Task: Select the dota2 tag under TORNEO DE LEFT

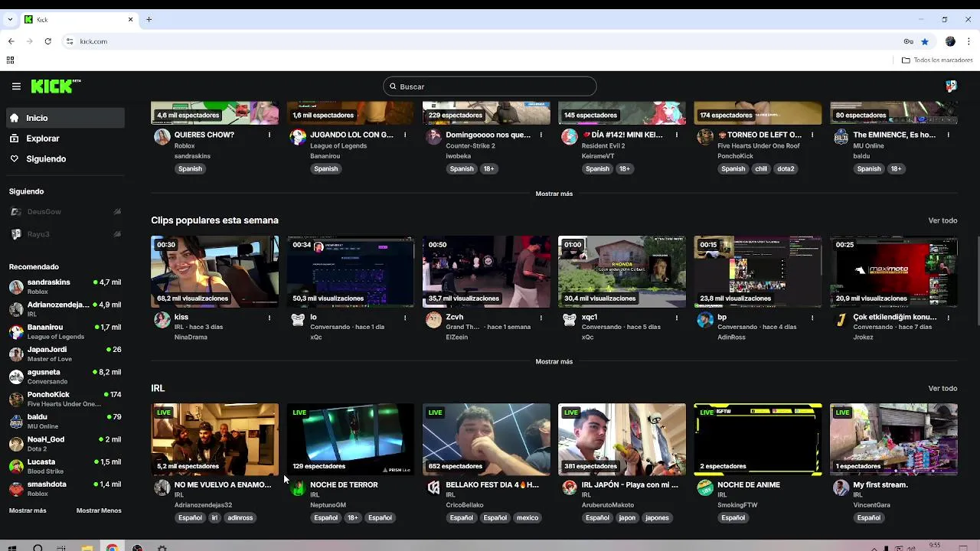Action: click(x=786, y=168)
